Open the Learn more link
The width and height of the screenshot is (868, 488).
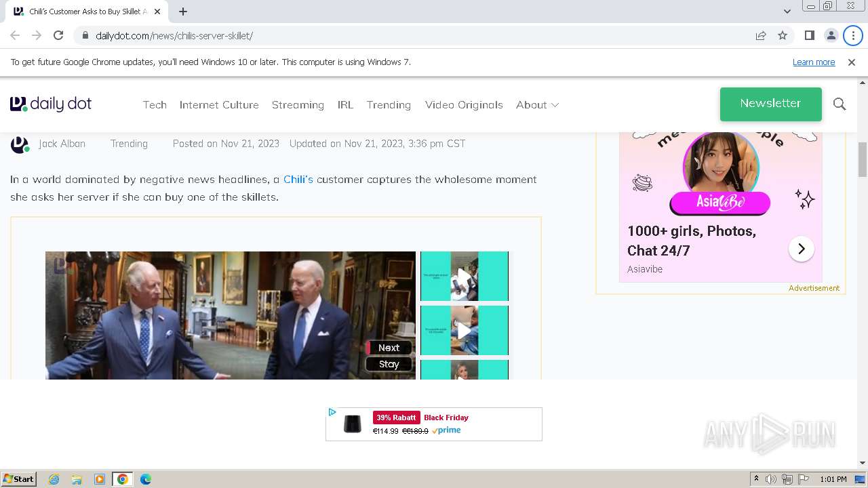pyautogui.click(x=814, y=62)
